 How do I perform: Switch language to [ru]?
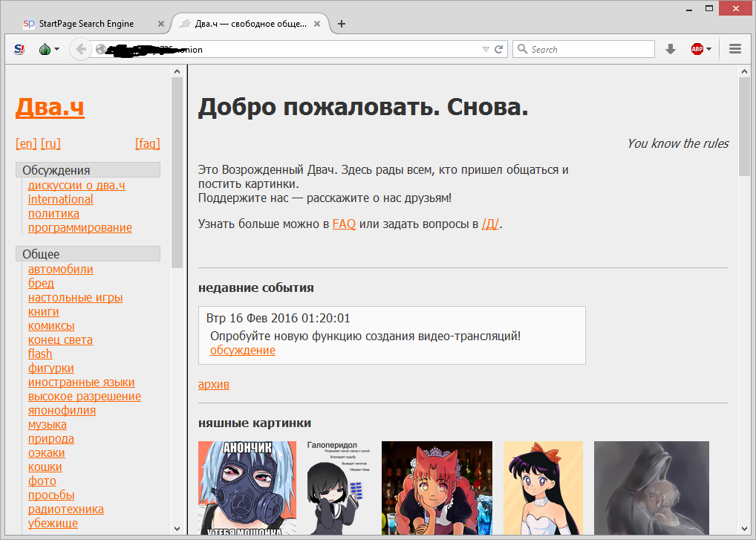coord(50,143)
